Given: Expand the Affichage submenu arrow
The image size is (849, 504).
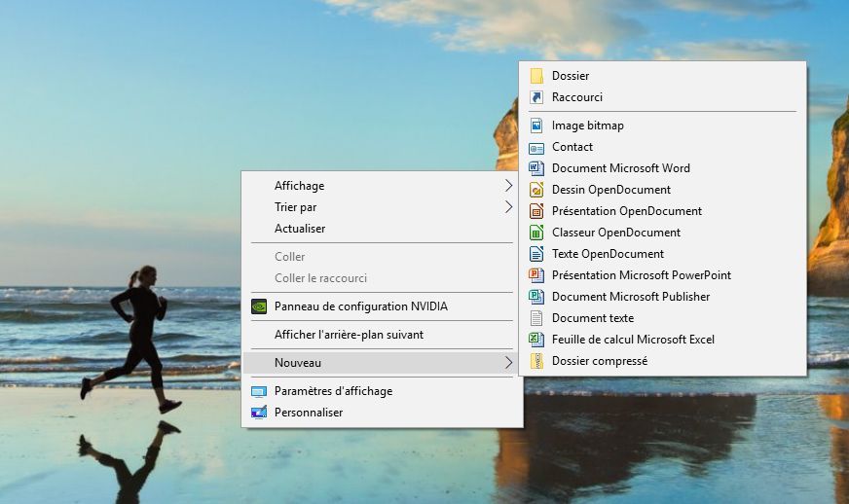Looking at the screenshot, I should click(508, 186).
